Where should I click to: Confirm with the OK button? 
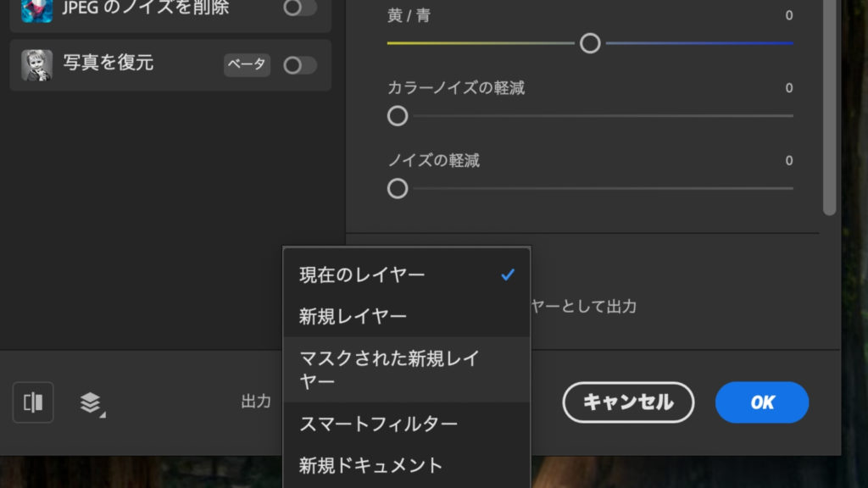pos(762,402)
